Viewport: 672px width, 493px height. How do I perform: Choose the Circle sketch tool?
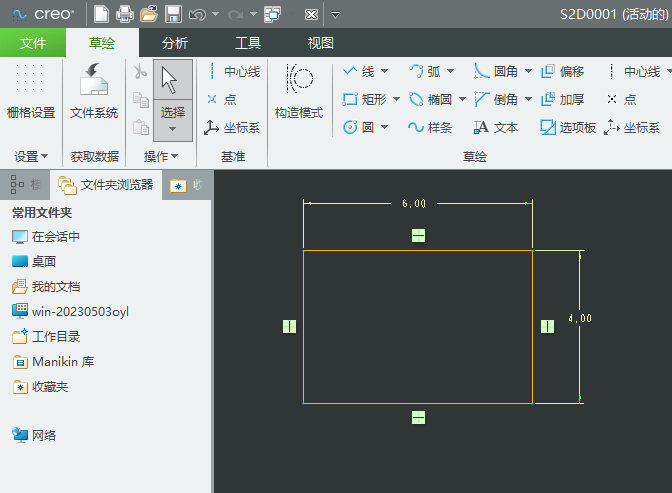(360, 128)
